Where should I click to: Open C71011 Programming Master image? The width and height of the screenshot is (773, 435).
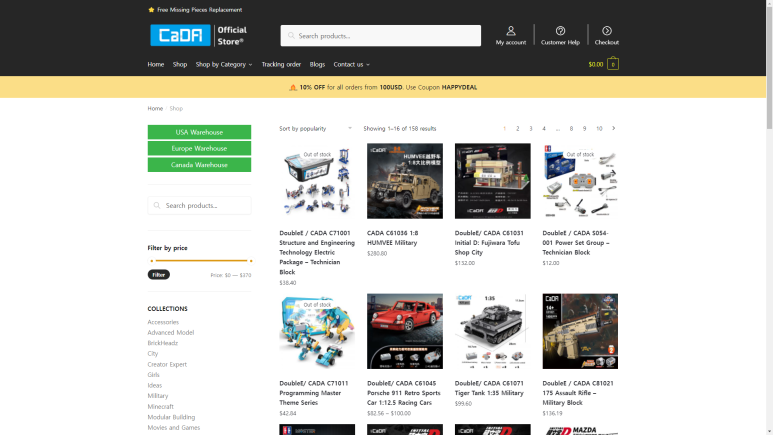coord(317,331)
